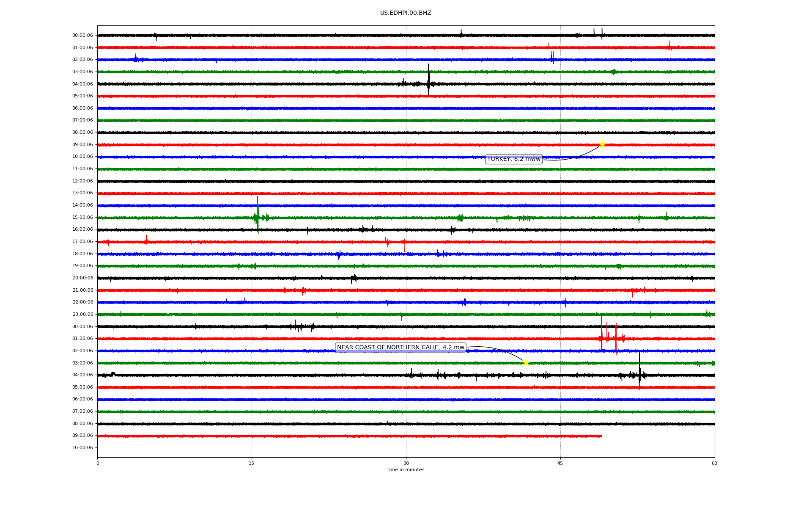Click the yellow star marking the Turkey event

(602, 144)
